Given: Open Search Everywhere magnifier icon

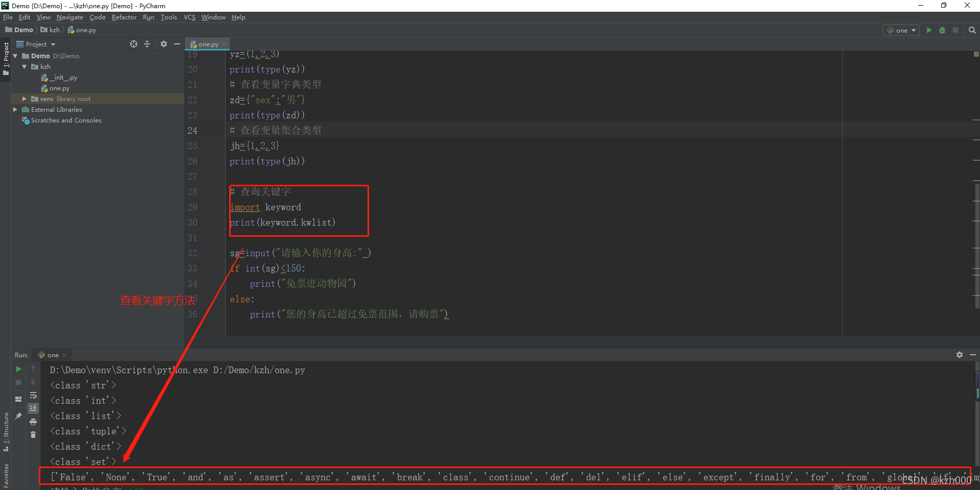Looking at the screenshot, I should [972, 30].
